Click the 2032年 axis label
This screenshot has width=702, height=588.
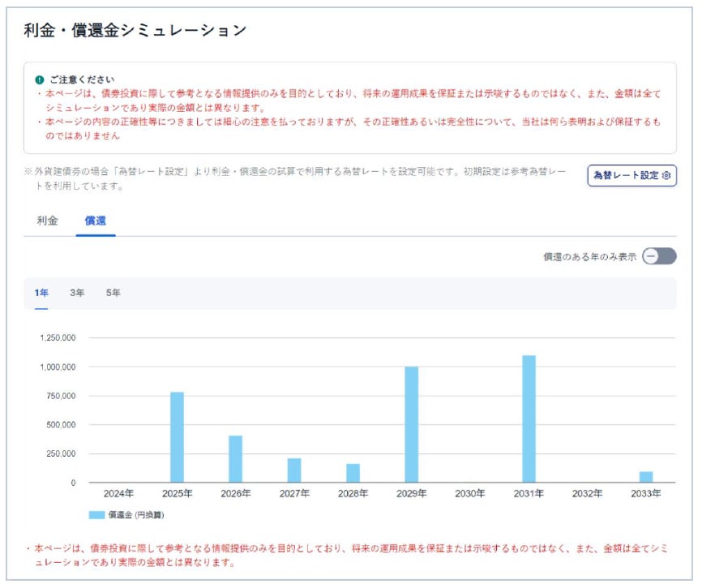pos(588,493)
